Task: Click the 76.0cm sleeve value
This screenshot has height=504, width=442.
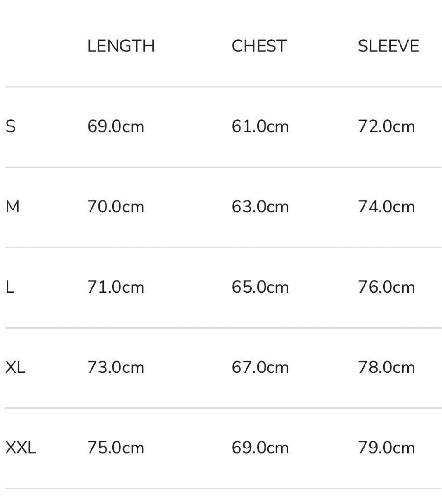Action: pos(386,287)
